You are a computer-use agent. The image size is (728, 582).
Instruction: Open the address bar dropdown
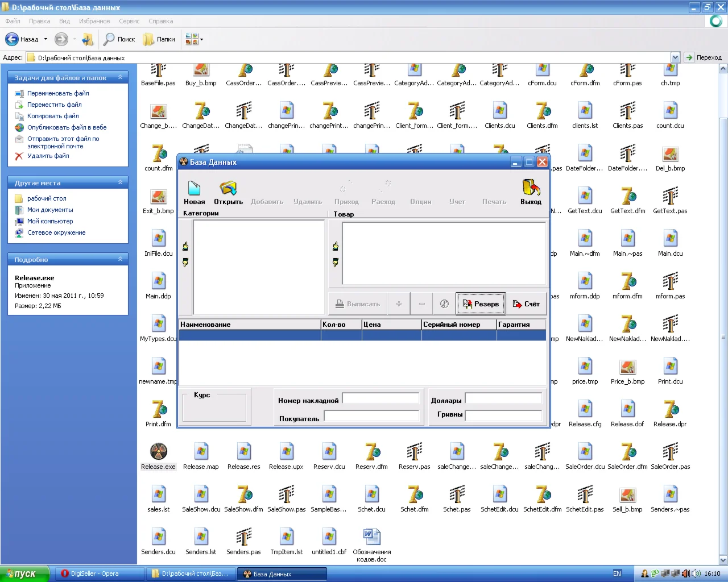(675, 57)
